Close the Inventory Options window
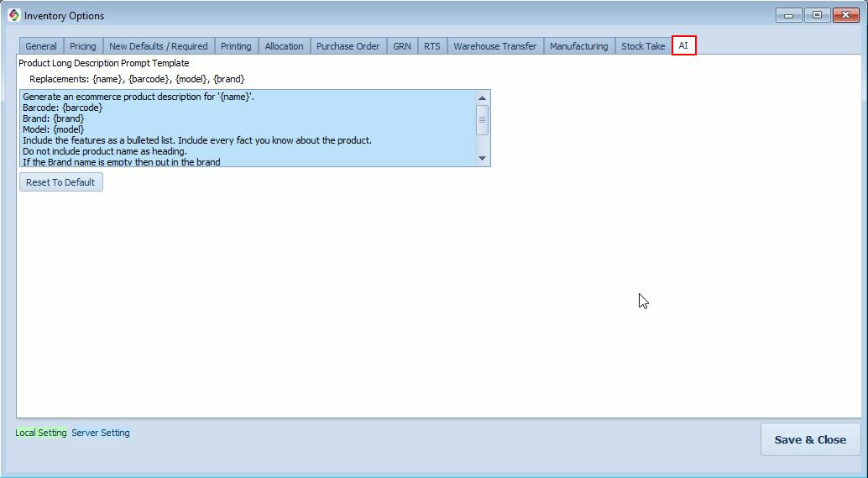This screenshot has height=478, width=868. tap(846, 15)
